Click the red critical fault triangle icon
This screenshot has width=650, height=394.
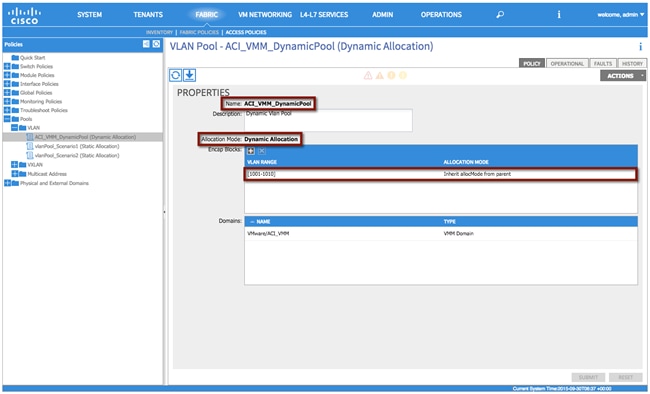(x=368, y=75)
